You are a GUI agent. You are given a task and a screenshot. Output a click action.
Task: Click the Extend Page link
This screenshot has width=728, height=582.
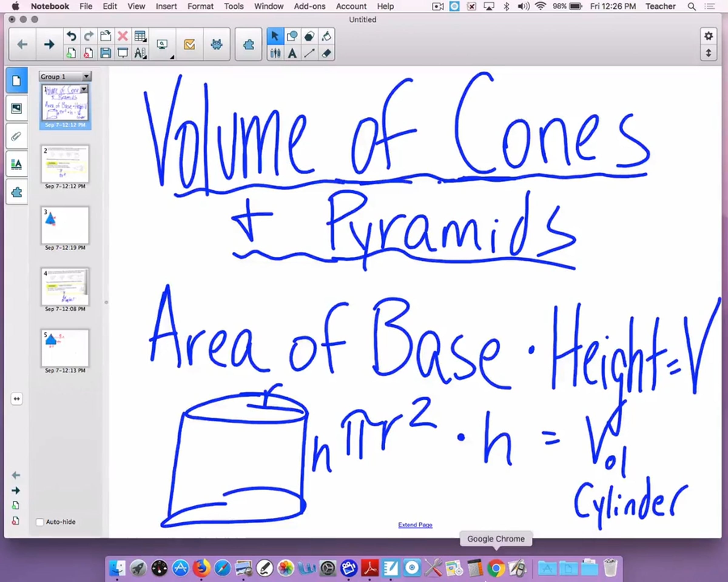pos(415,525)
